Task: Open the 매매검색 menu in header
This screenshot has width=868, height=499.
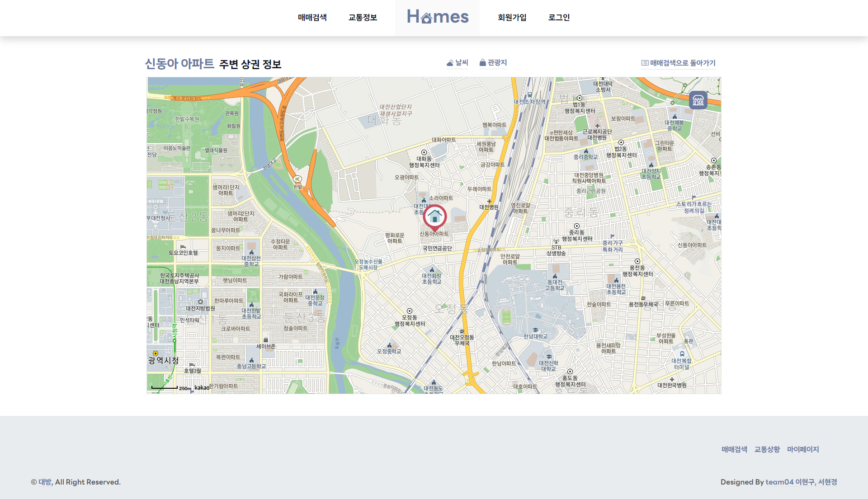Action: 312,18
